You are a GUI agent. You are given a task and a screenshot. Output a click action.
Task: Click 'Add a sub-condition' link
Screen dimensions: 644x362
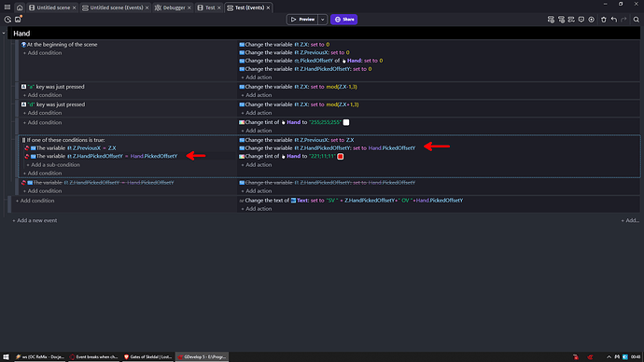(53, 164)
